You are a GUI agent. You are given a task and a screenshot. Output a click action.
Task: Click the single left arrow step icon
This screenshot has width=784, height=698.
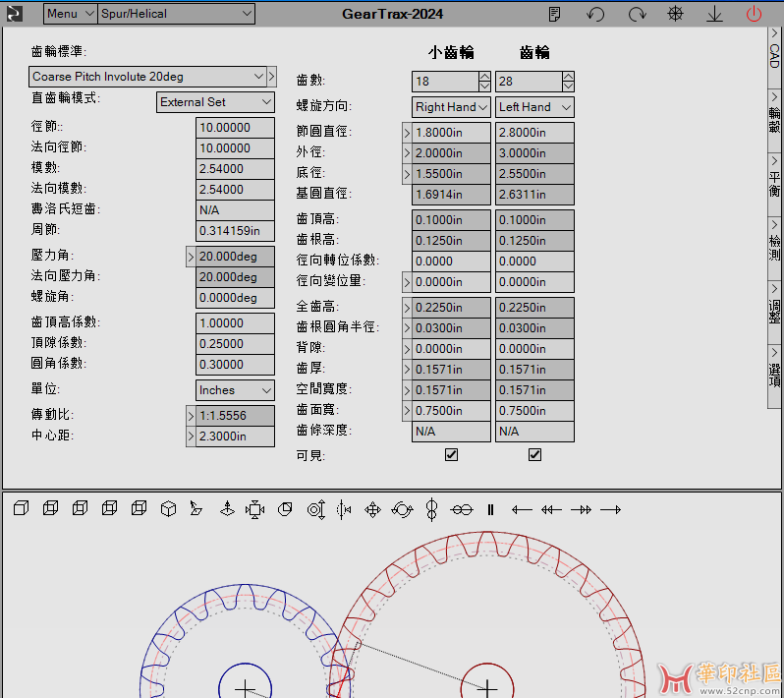coord(522,509)
